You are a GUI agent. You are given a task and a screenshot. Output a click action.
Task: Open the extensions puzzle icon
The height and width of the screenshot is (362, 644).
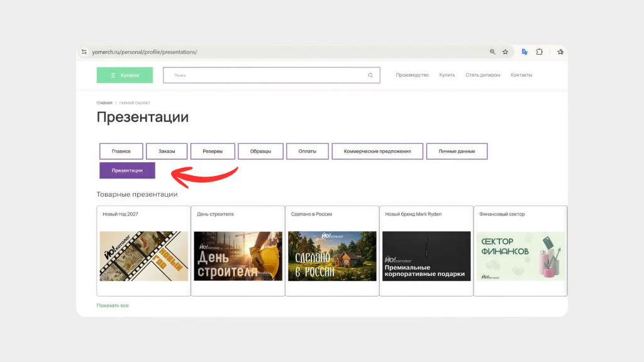click(539, 52)
